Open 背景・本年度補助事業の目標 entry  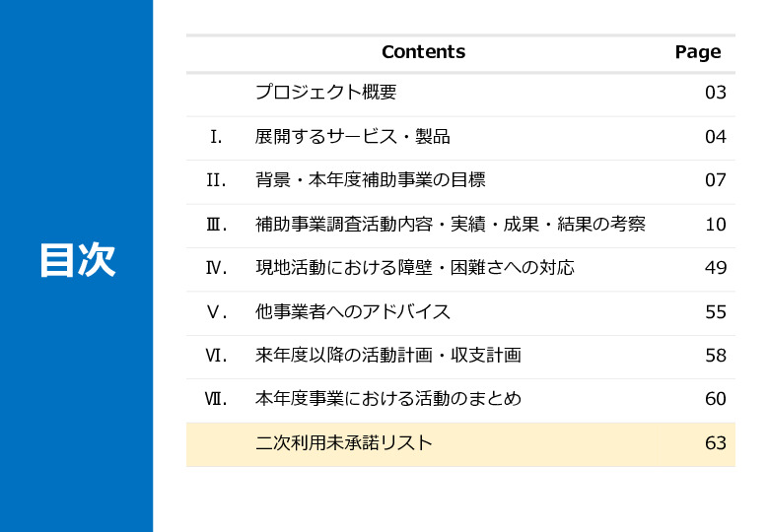[x=371, y=179]
